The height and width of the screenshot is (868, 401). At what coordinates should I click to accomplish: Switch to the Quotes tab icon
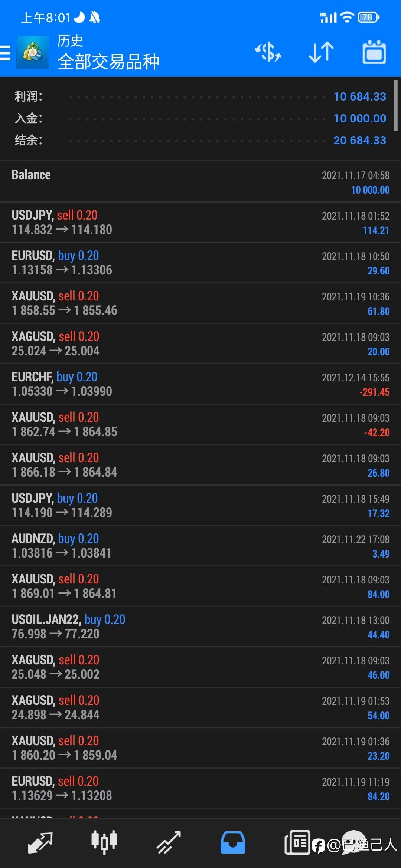point(40,842)
